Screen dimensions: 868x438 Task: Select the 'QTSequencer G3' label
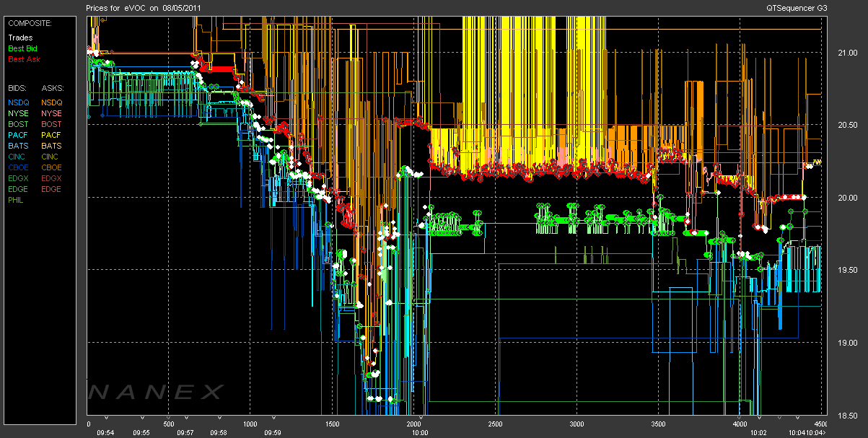coord(797,7)
